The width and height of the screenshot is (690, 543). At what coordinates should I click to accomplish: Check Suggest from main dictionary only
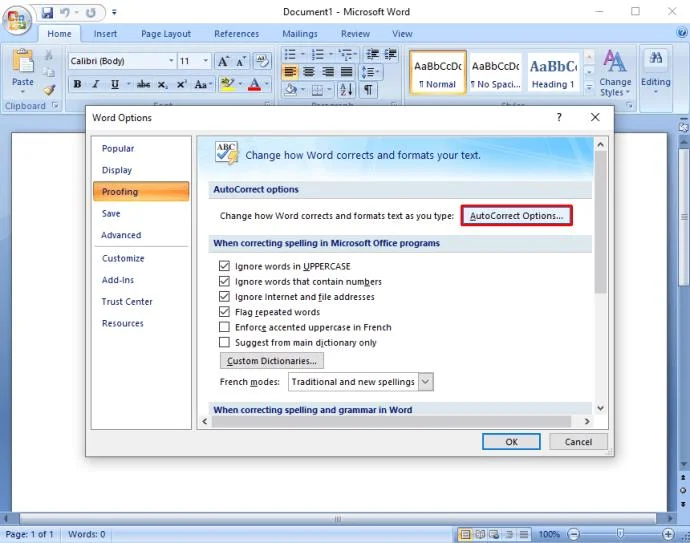[x=224, y=342]
